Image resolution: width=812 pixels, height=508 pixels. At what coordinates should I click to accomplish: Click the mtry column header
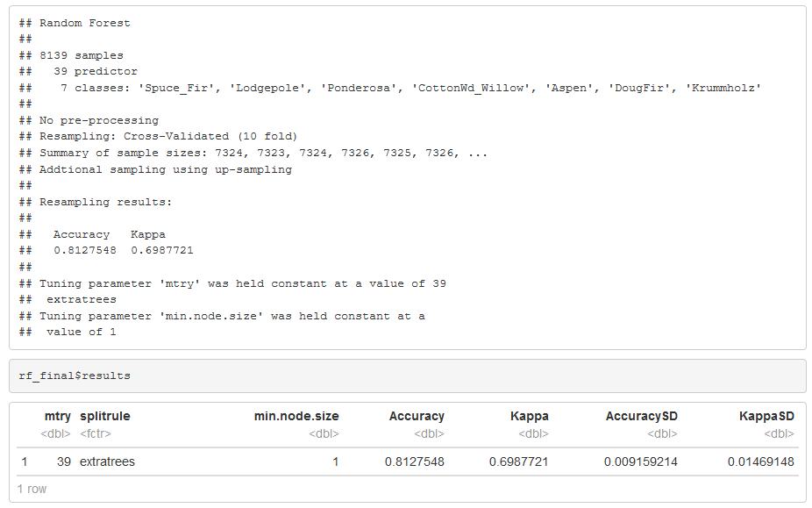[x=58, y=416]
